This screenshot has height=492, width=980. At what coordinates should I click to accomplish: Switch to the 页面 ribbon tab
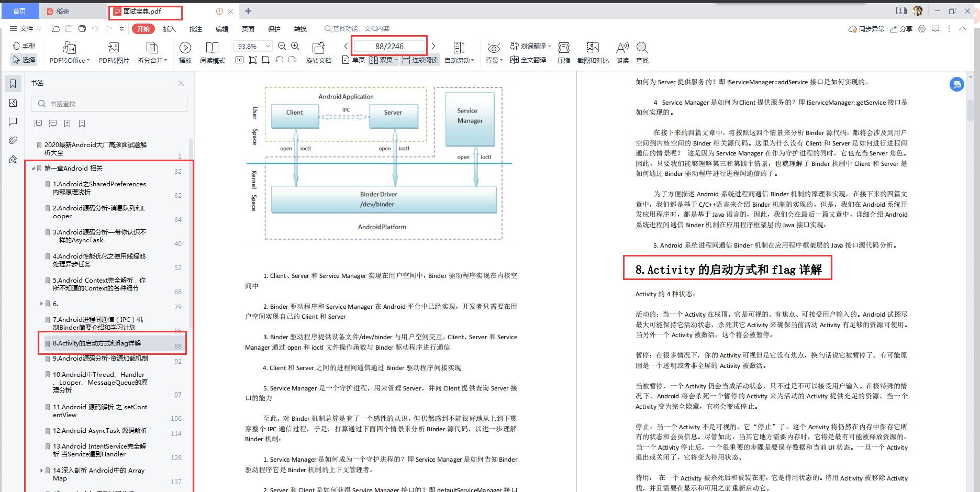click(248, 29)
